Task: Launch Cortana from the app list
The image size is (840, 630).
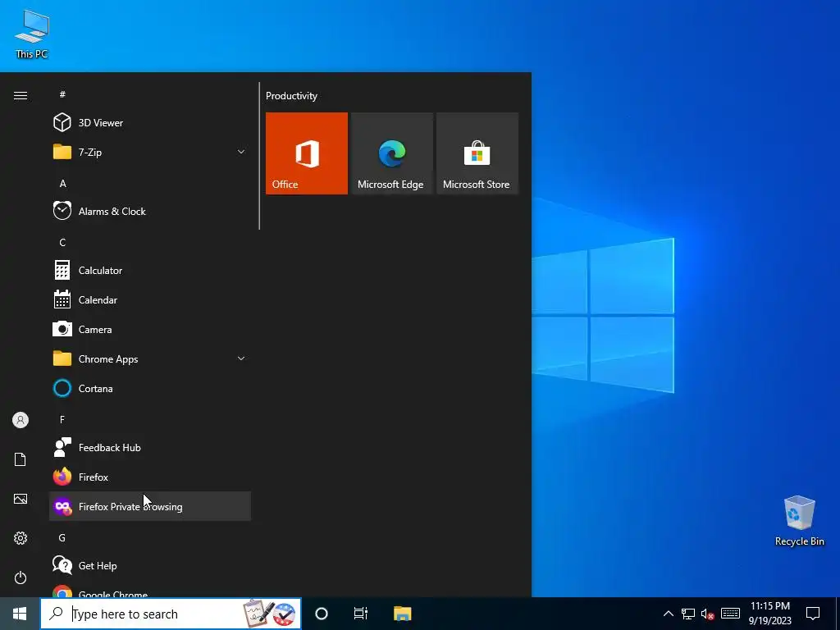Action: (x=150, y=388)
